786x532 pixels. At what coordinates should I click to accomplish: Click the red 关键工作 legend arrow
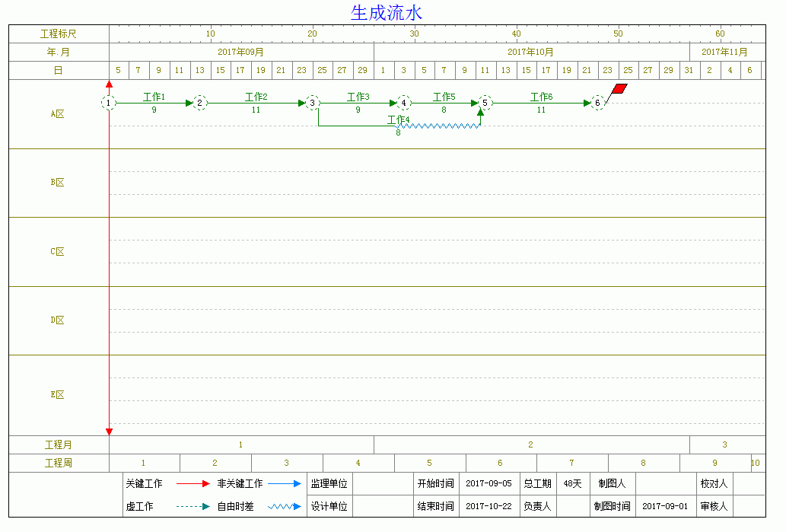coord(193,484)
